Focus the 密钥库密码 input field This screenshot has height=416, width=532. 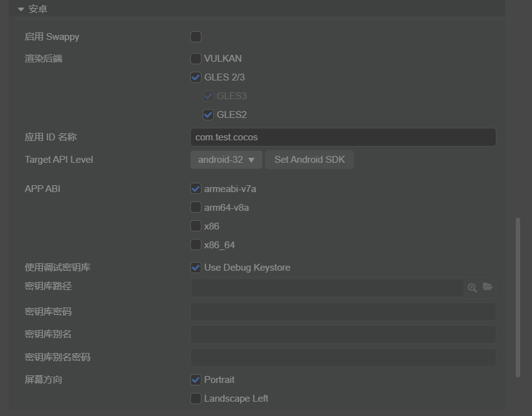tap(343, 312)
